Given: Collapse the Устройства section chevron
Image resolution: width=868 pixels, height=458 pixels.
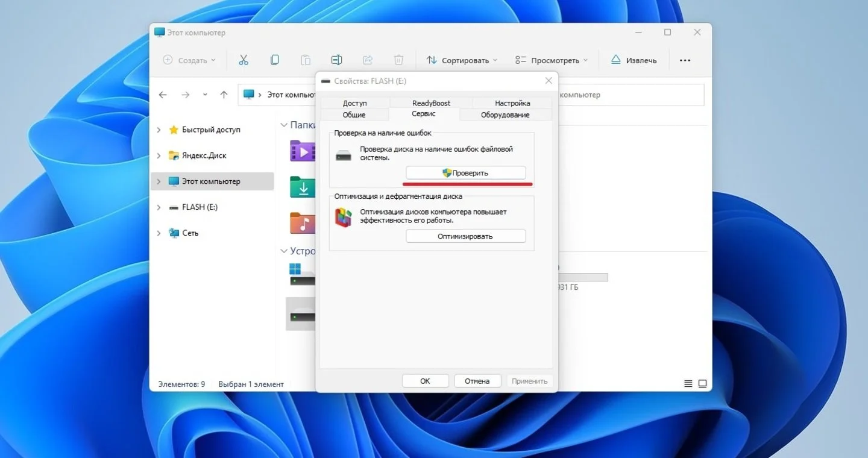Looking at the screenshot, I should (284, 251).
